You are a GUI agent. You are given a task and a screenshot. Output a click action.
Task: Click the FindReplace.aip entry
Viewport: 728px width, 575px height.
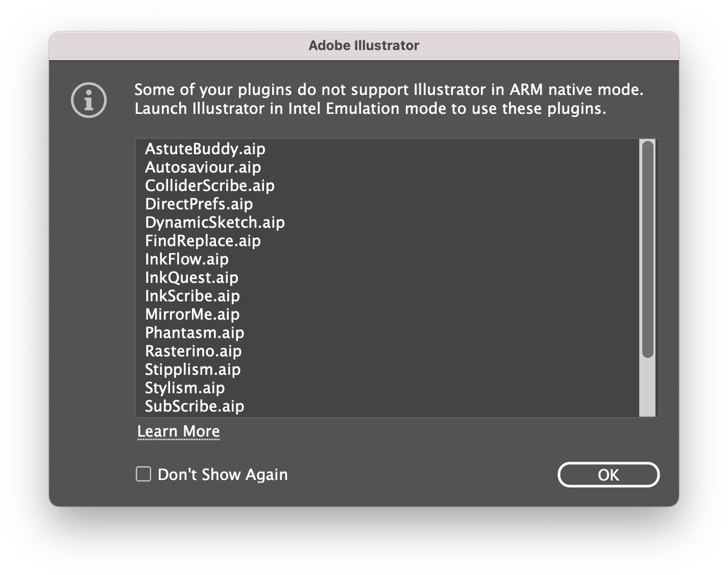(203, 241)
